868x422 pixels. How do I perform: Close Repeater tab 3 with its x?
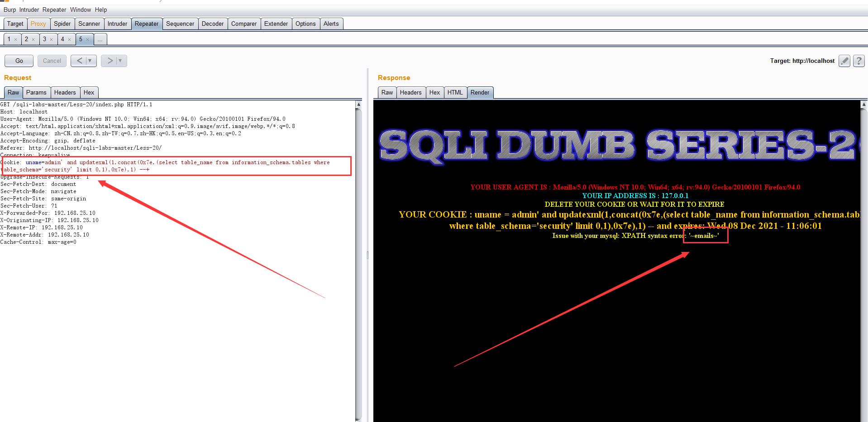tap(51, 39)
